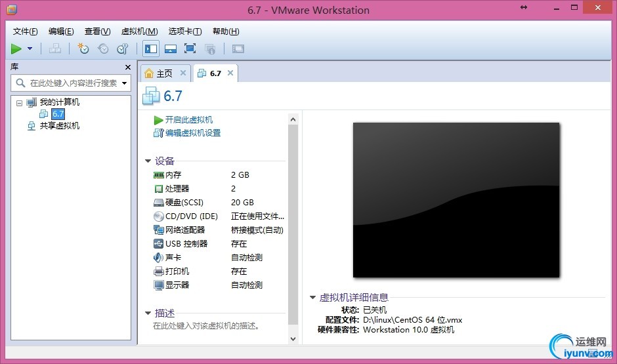Open the power options dropdown arrow
Image resolution: width=617 pixels, height=364 pixels.
pyautogui.click(x=30, y=49)
